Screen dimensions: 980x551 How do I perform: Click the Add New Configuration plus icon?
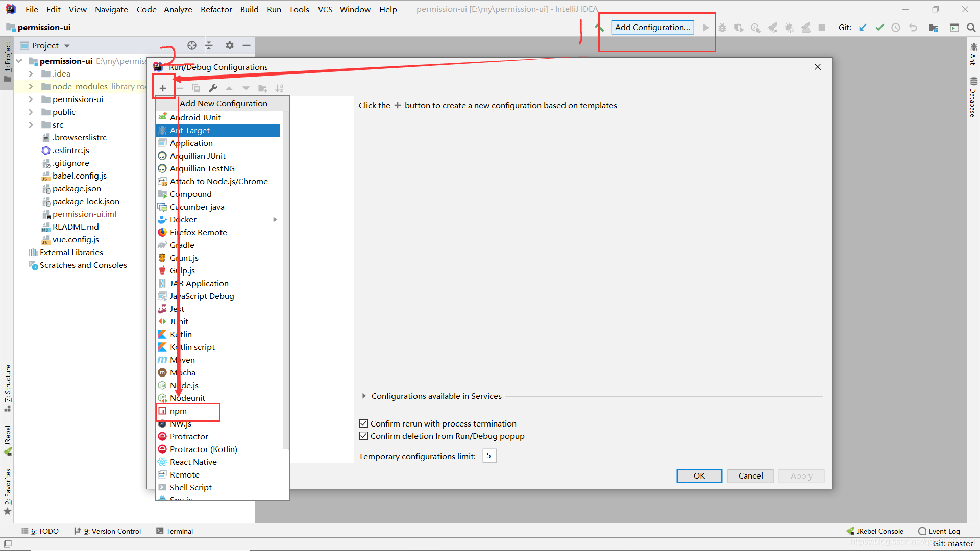[162, 87]
